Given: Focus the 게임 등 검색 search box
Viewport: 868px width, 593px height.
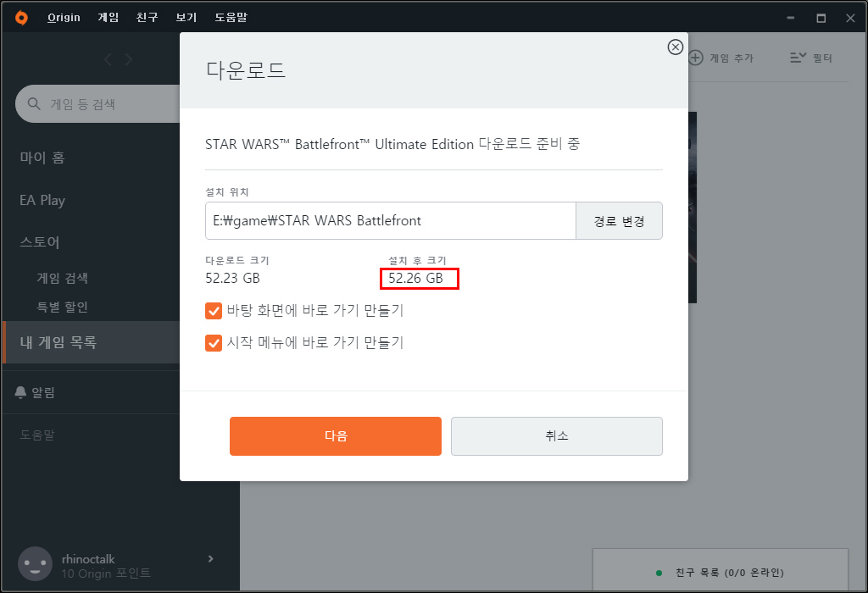Looking at the screenshot, I should (98, 103).
